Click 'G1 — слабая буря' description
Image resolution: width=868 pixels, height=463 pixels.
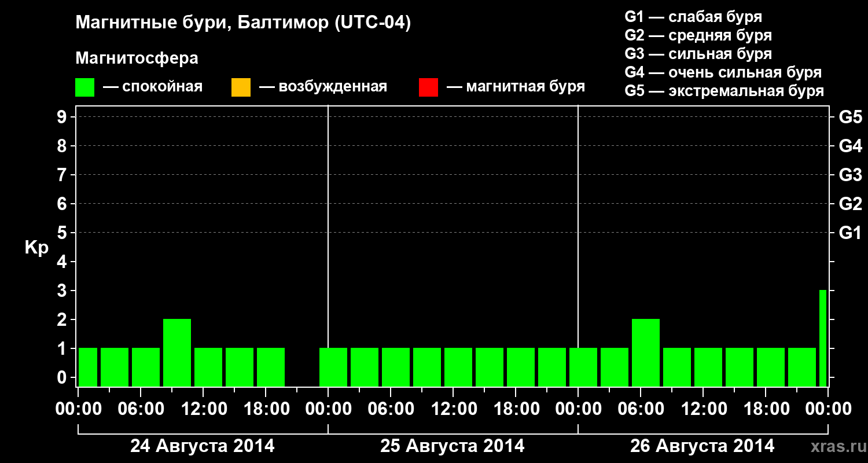pos(693,17)
